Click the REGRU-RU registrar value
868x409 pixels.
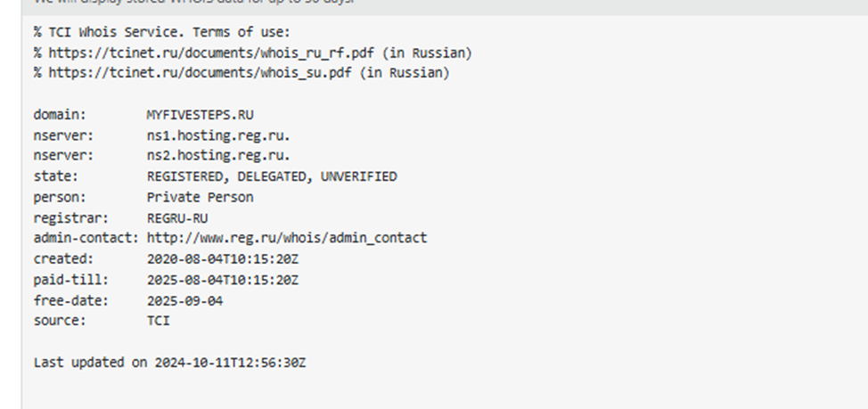[x=177, y=218]
